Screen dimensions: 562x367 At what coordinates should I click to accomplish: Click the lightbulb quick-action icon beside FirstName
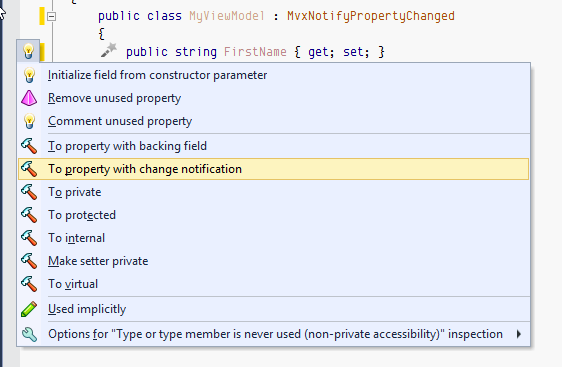(x=28, y=51)
